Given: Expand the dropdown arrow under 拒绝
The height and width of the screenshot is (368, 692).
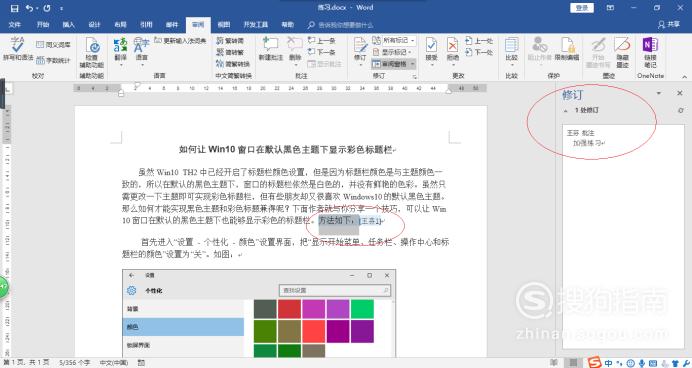Looking at the screenshot, I should coord(452,65).
